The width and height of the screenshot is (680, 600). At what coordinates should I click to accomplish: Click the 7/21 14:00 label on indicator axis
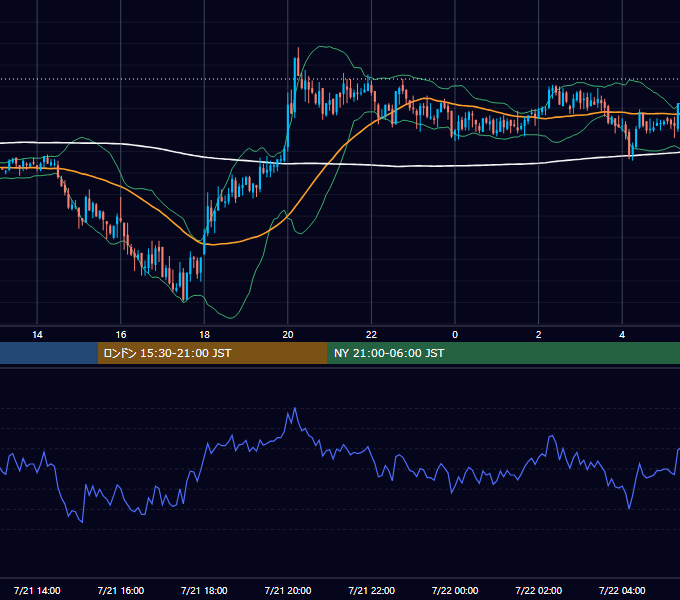37,590
